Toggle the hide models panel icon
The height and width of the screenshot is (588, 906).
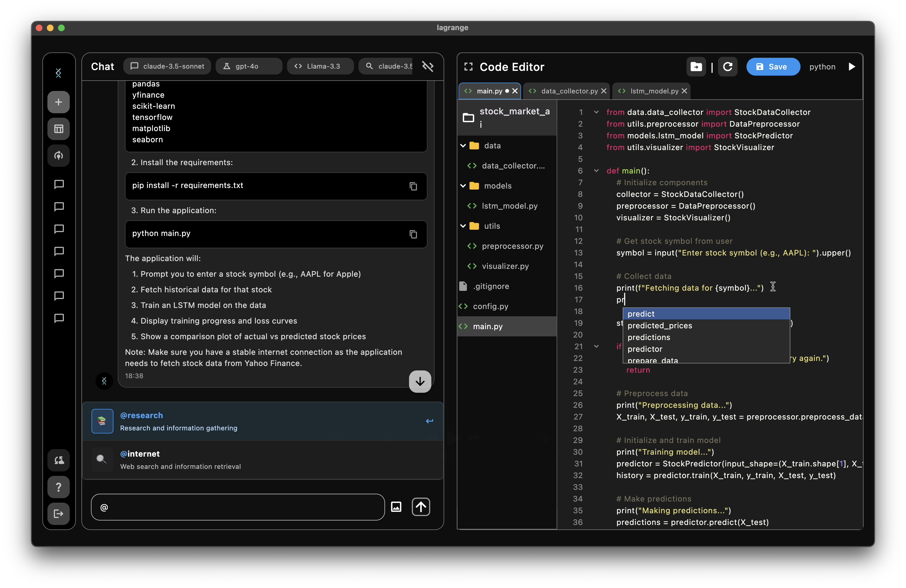tap(427, 65)
